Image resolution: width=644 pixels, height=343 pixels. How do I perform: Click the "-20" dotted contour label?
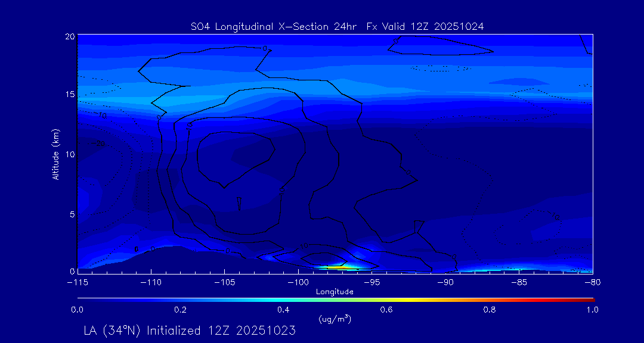[98, 144]
